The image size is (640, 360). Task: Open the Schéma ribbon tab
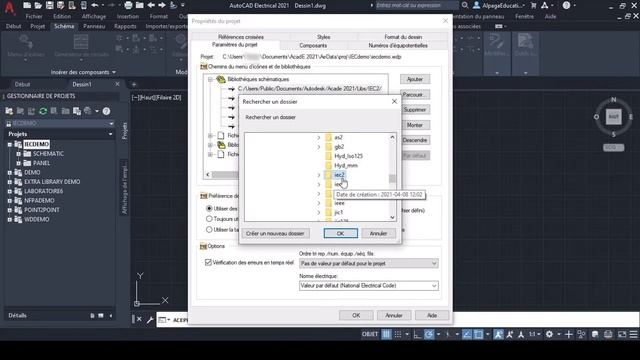64,26
